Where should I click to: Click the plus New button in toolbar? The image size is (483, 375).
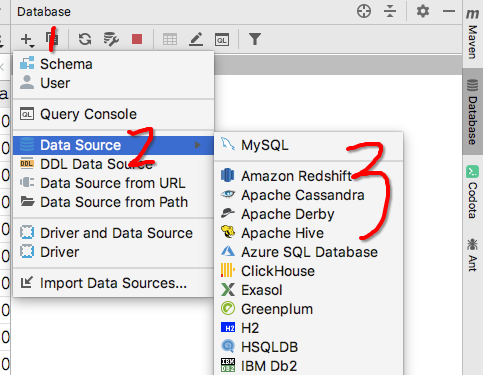(27, 40)
